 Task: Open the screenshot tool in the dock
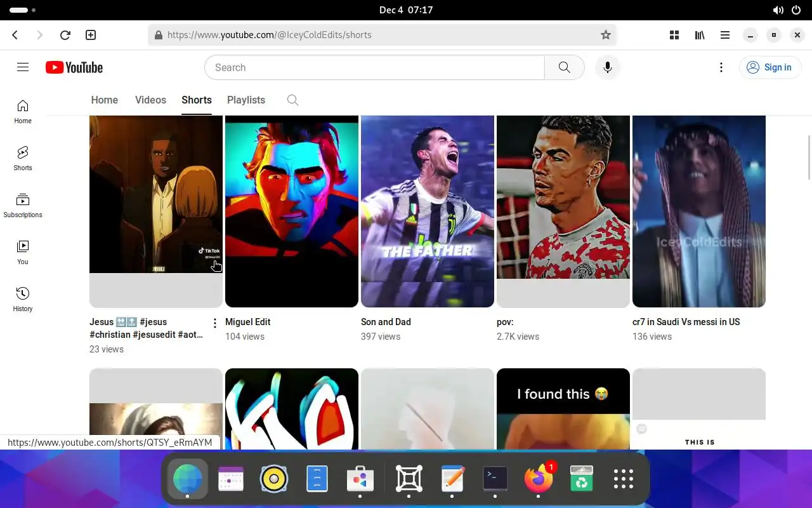tap(409, 479)
